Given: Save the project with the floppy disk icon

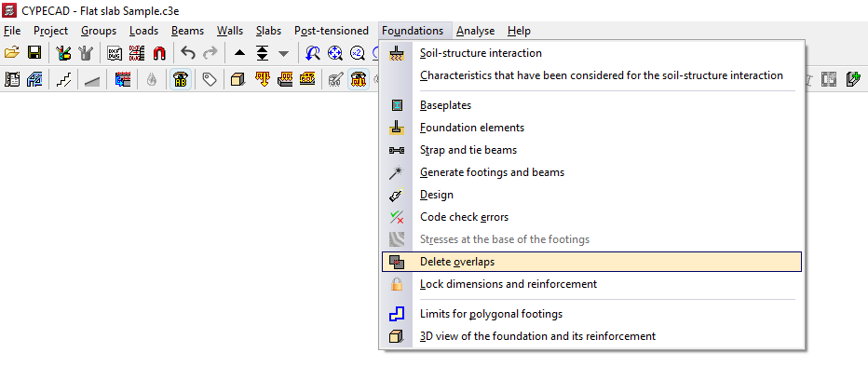Looking at the screenshot, I should point(34,53).
